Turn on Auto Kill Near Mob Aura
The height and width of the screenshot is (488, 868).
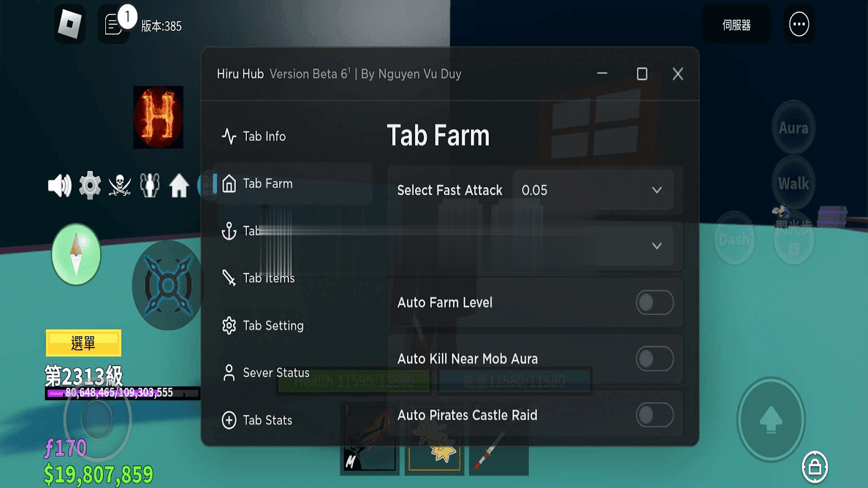654,359
